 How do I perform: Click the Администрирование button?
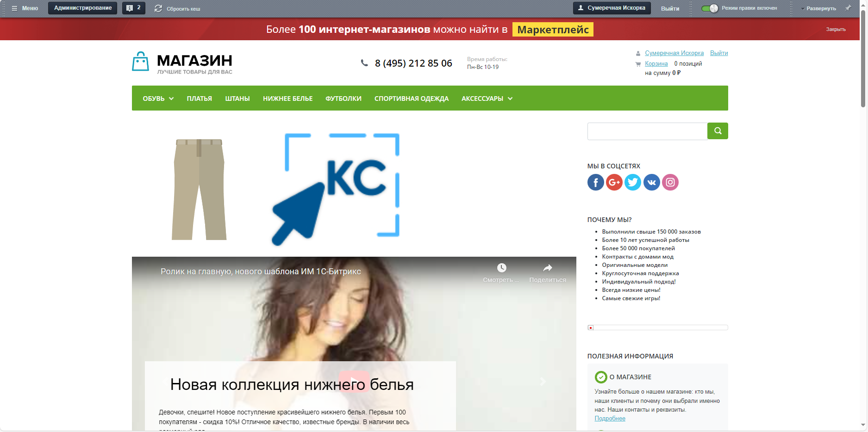(83, 8)
